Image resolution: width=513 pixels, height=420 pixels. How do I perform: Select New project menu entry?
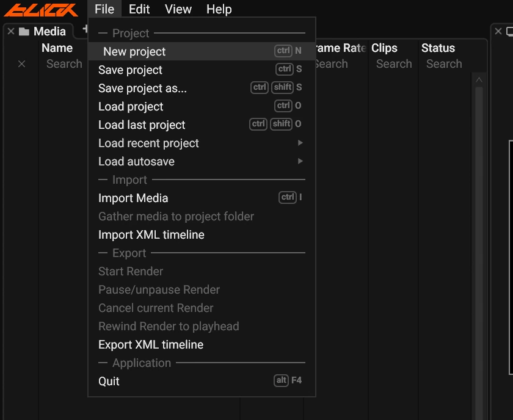(202, 51)
